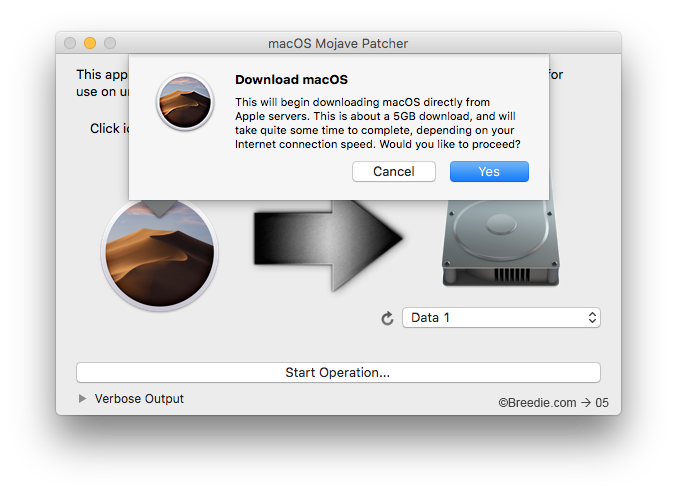Click the macOS Mojave Patcher title

pos(338,44)
